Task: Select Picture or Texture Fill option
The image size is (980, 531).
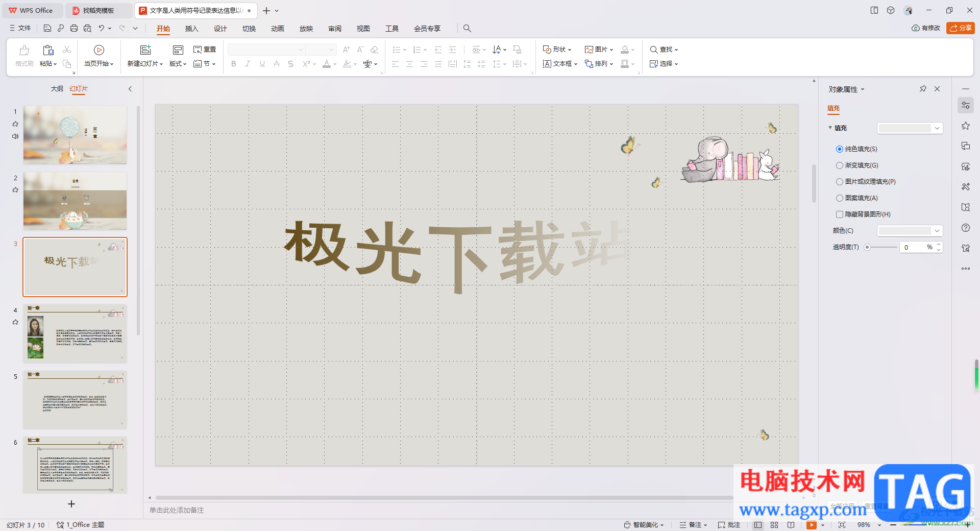Action: tap(840, 182)
